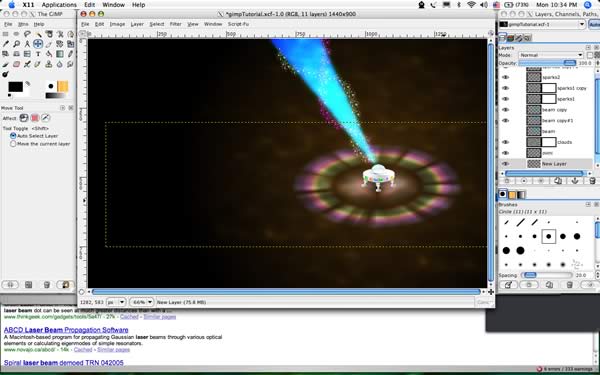Image resolution: width=600 pixels, height=375 pixels.
Task: Select the Pencil tool
Action: (71, 54)
